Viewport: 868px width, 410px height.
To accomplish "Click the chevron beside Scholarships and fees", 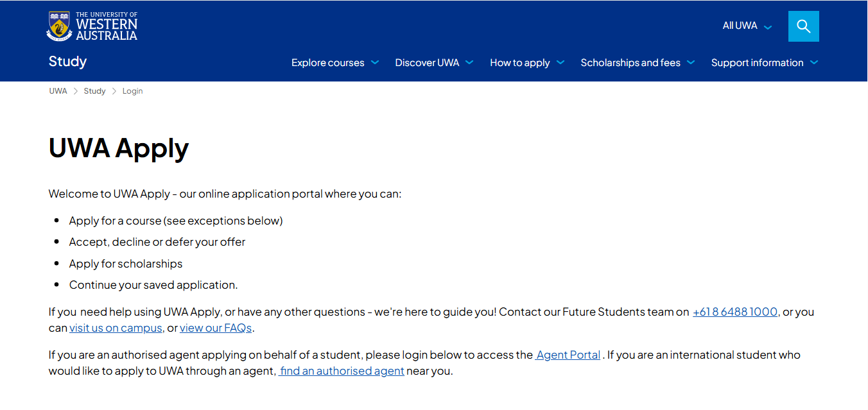I will [x=691, y=62].
